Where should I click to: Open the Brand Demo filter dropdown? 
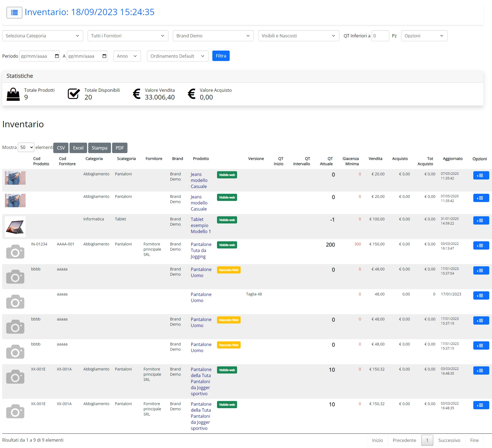213,36
